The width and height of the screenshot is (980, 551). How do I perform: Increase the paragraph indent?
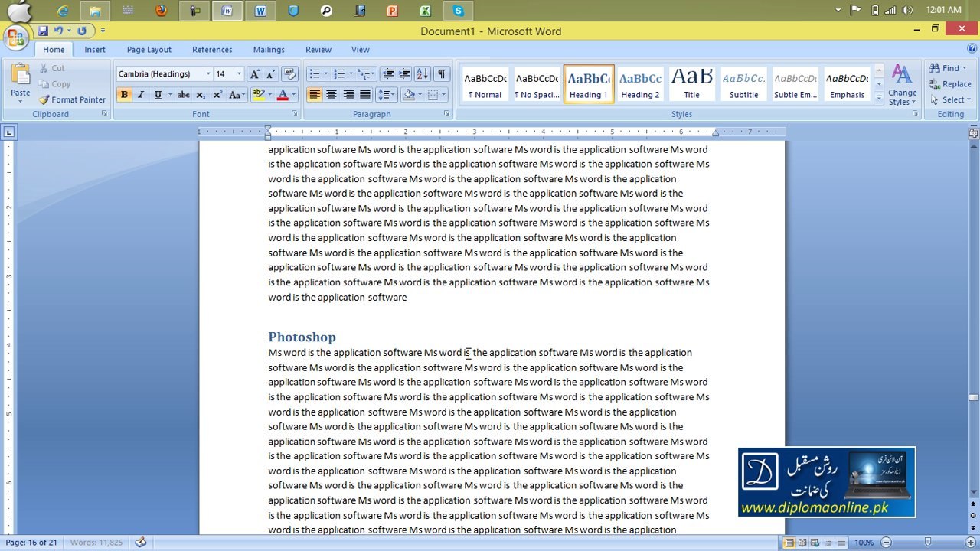click(x=405, y=74)
